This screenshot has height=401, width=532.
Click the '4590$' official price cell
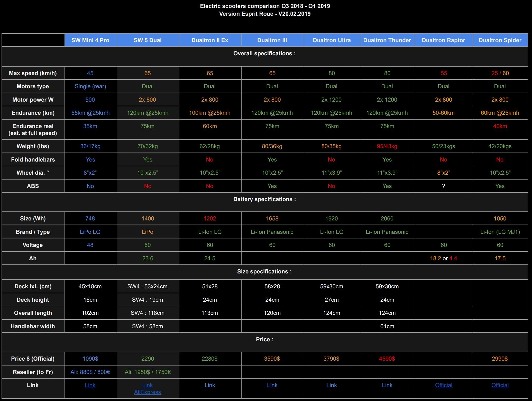(387, 359)
